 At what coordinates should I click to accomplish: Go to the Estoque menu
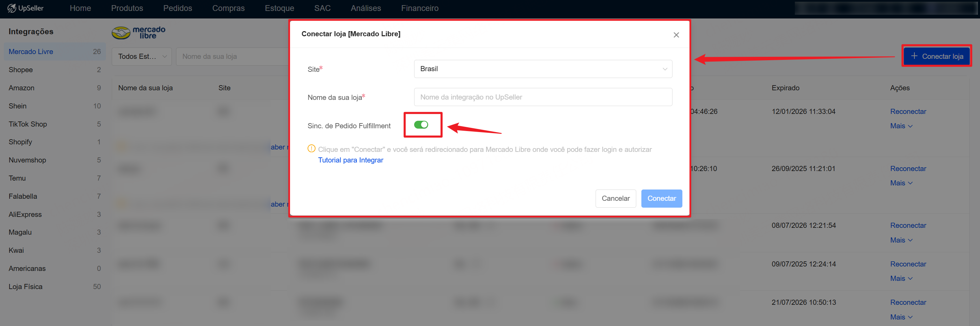click(279, 8)
